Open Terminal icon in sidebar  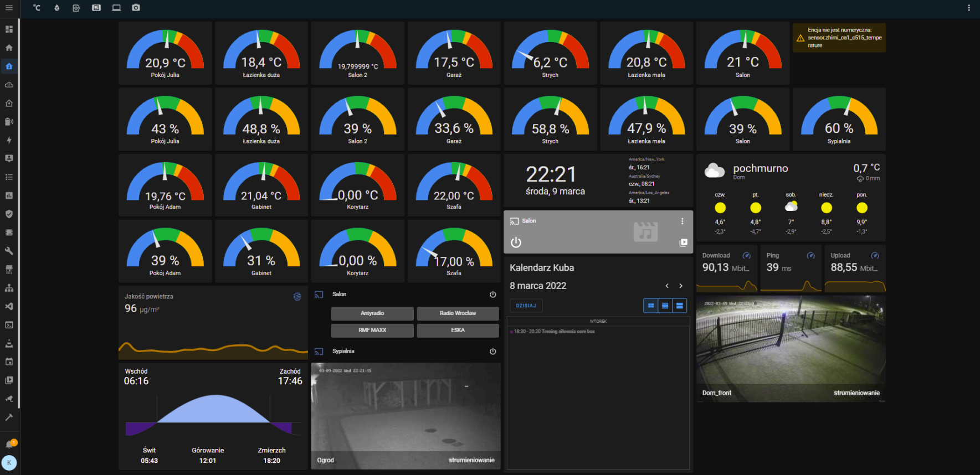[x=9, y=325]
